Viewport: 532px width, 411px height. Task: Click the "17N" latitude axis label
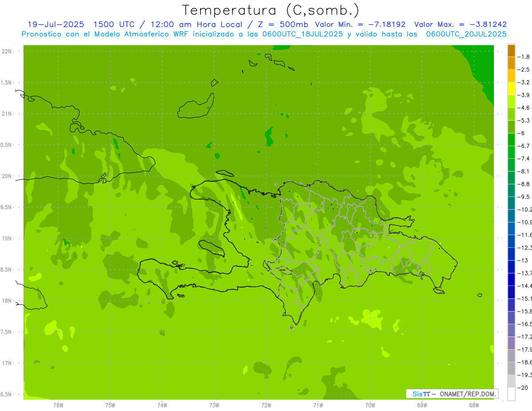(x=7, y=363)
